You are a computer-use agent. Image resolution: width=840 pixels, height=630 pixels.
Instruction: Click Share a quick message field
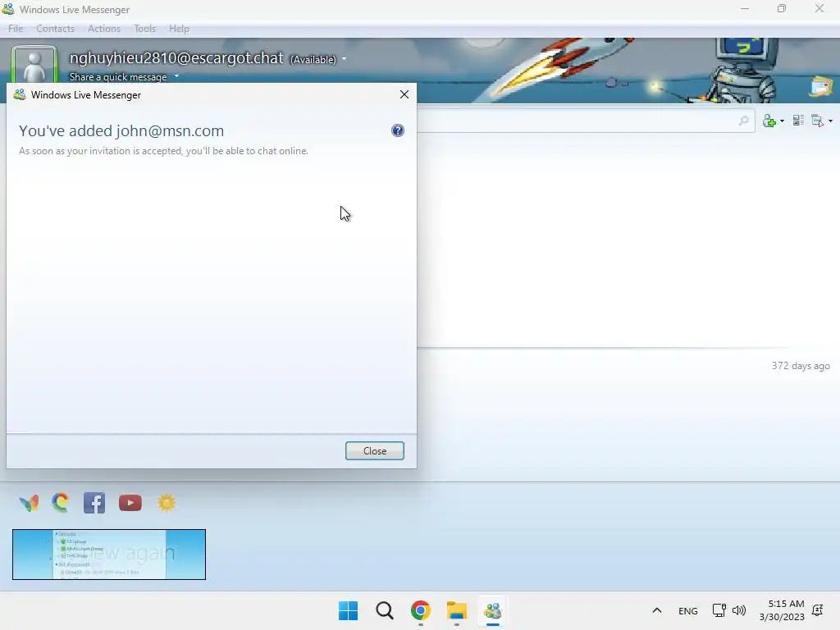coord(118,76)
